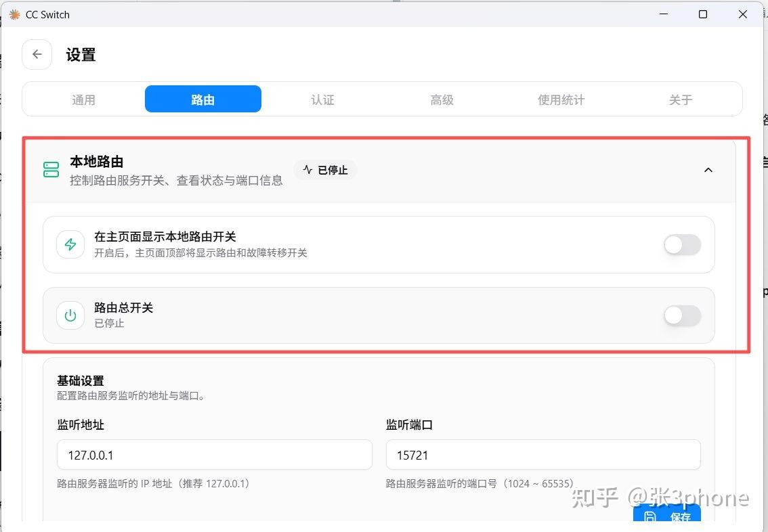Click the 设置 page title
Screen dimensions: 768x532
tap(81, 55)
